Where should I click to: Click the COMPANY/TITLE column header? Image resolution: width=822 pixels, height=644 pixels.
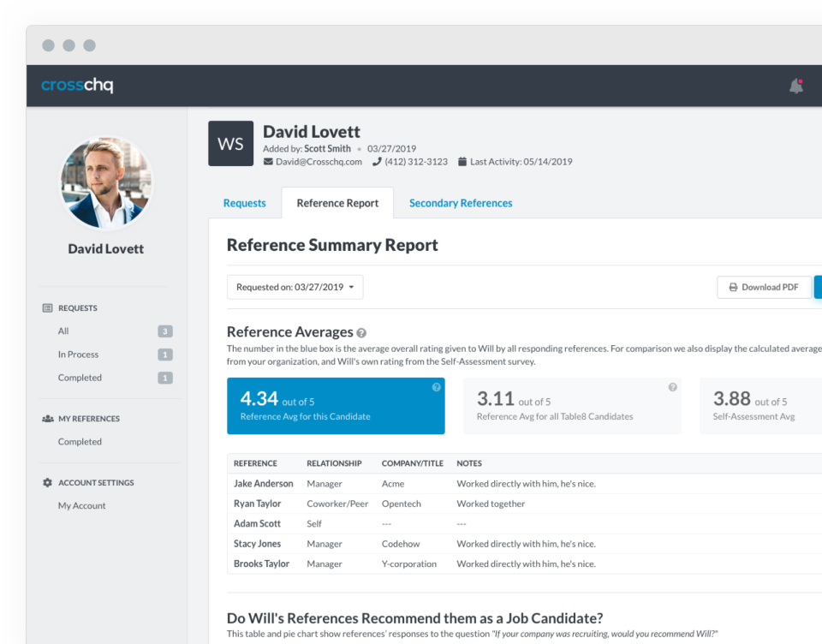pos(413,463)
